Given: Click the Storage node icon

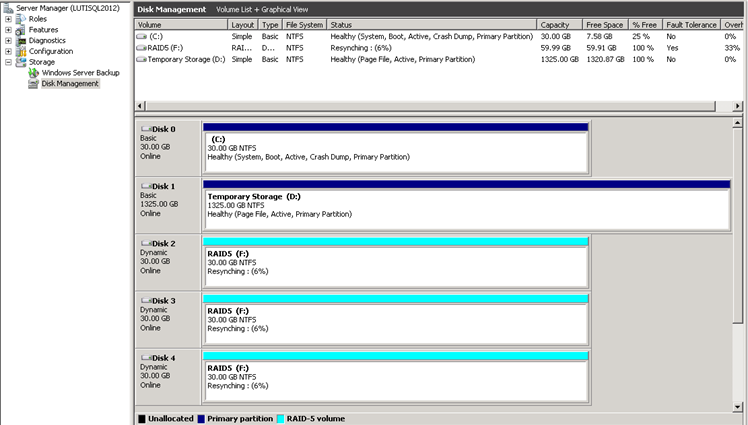Looking at the screenshot, I should [21, 62].
